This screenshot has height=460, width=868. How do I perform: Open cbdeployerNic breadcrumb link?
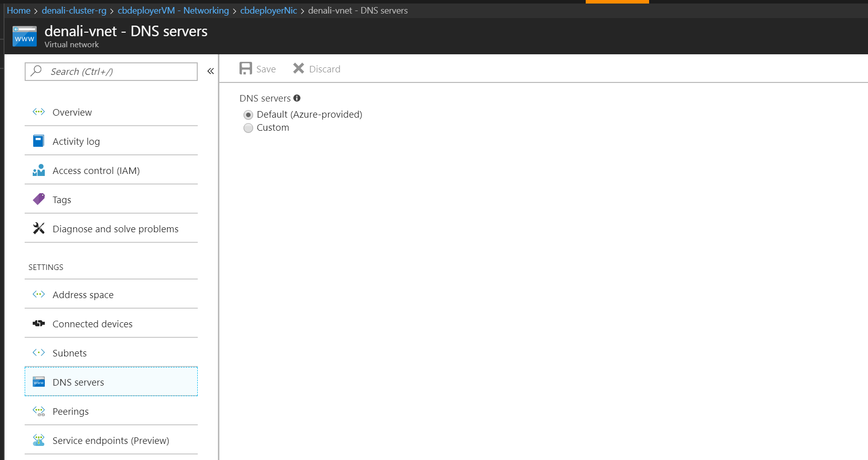(269, 11)
